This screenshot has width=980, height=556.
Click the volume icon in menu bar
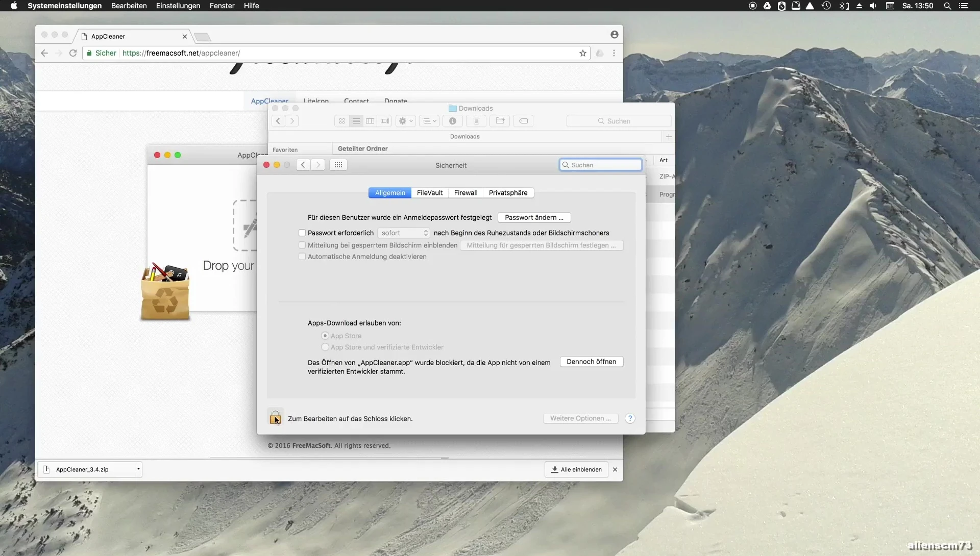pos(873,6)
